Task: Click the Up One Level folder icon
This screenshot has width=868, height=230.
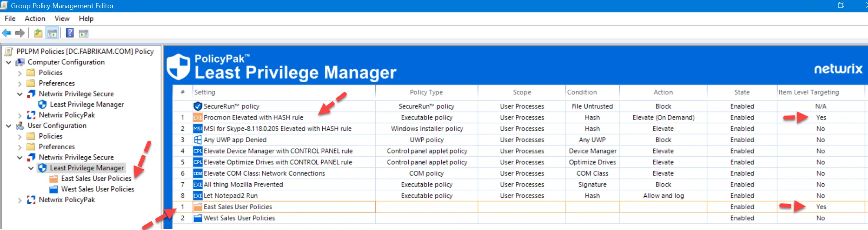Action: [38, 33]
